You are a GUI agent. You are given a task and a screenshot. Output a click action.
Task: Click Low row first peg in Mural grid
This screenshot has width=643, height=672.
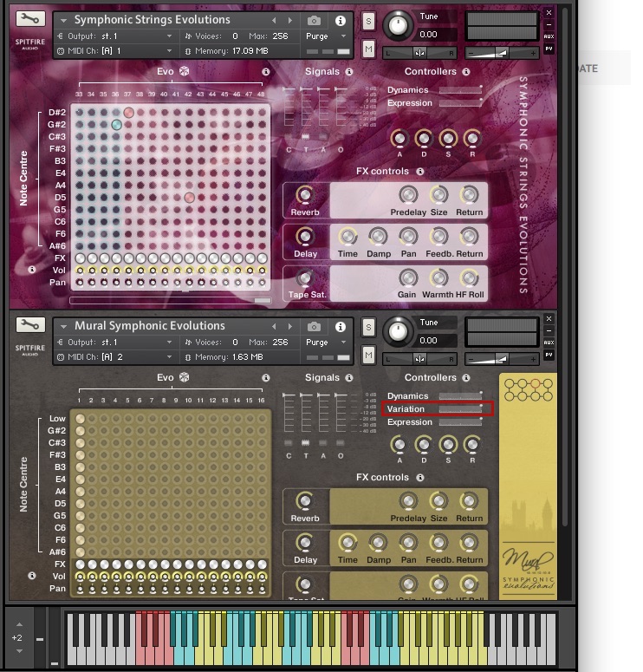(80, 419)
